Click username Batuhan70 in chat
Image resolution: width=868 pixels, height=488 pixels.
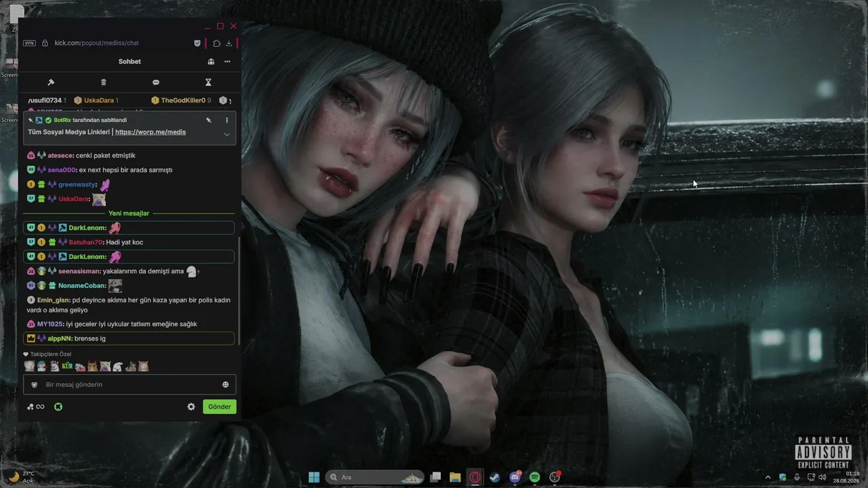86,242
